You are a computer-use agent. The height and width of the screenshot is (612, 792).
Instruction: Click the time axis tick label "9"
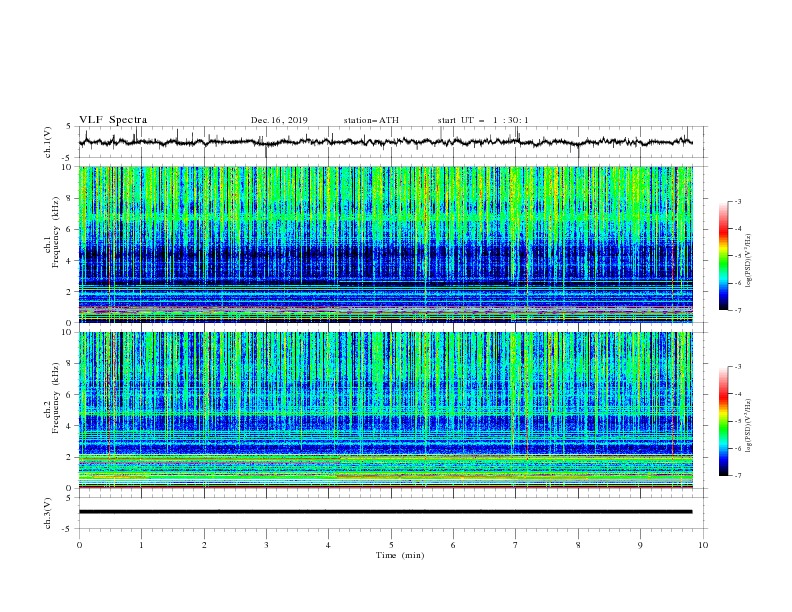click(x=640, y=545)
